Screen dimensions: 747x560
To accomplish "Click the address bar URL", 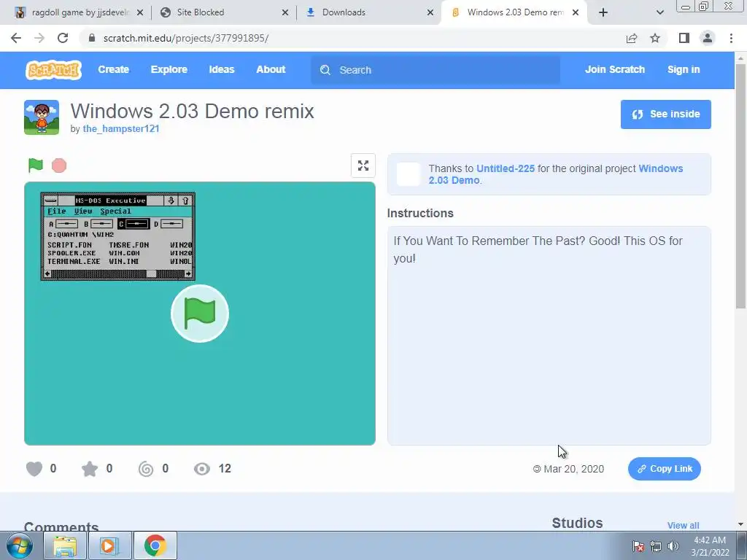I will tap(186, 38).
